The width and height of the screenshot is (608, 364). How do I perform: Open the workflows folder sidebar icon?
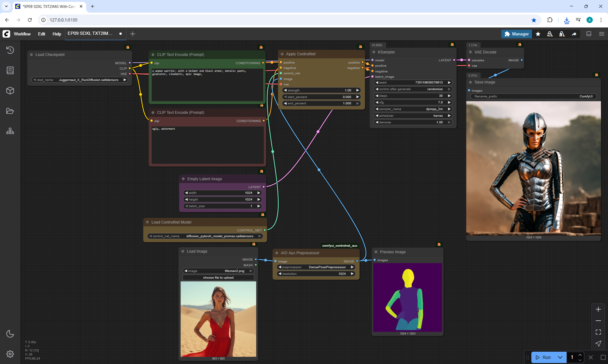(x=10, y=111)
